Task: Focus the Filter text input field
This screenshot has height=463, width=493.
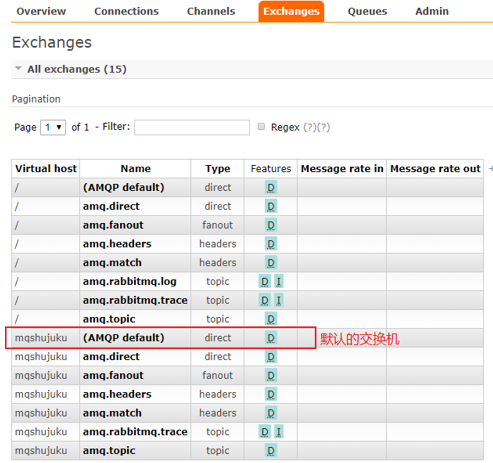Action: pyautogui.click(x=192, y=127)
